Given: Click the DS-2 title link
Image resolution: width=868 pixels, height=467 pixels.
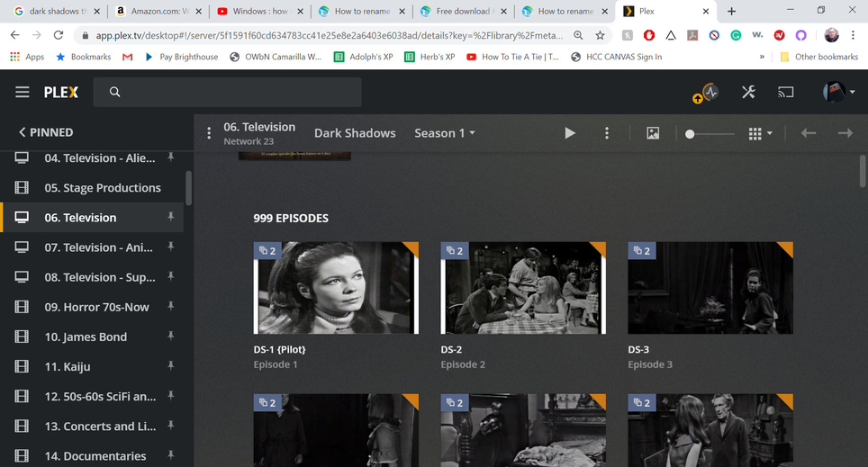Looking at the screenshot, I should 451,350.
